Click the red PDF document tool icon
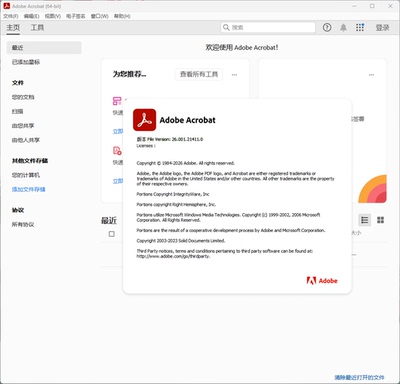 [117, 151]
